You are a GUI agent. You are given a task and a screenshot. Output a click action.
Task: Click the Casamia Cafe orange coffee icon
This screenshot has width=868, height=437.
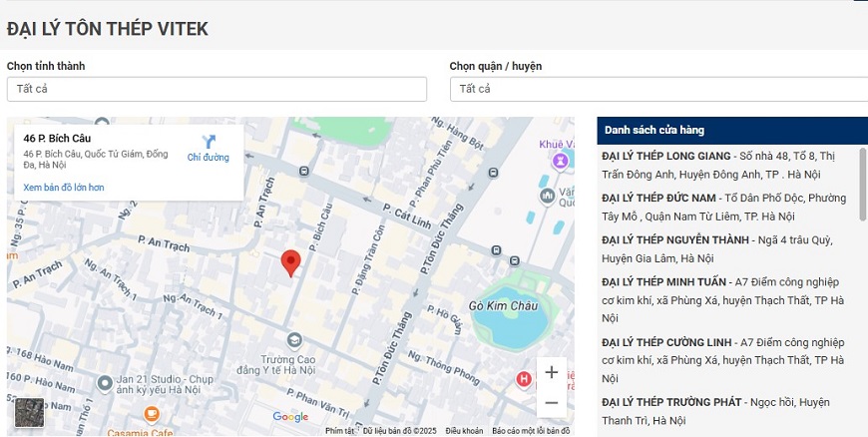coord(151,414)
